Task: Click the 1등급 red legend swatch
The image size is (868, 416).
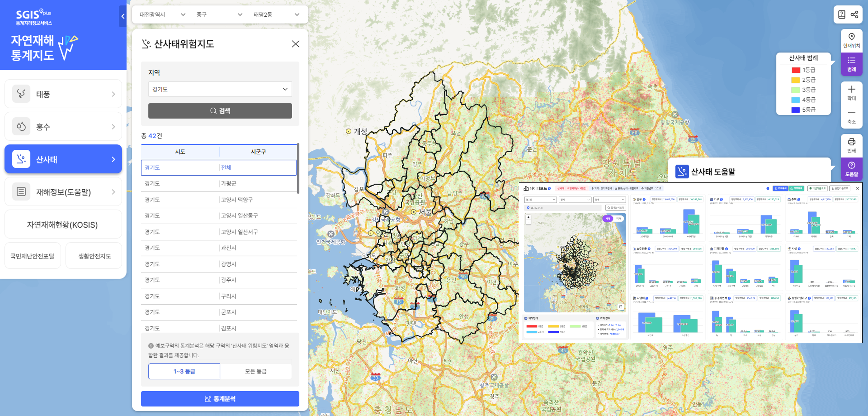Action: (x=796, y=70)
